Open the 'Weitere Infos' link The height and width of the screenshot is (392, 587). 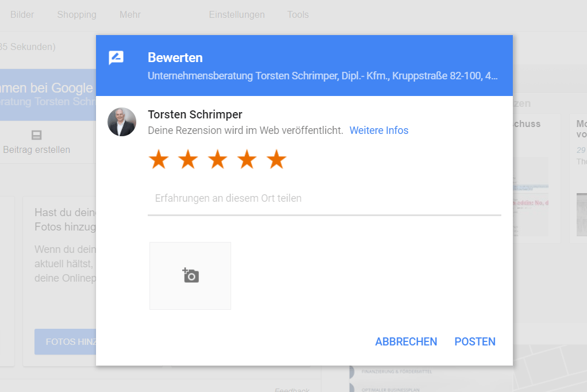coord(379,130)
